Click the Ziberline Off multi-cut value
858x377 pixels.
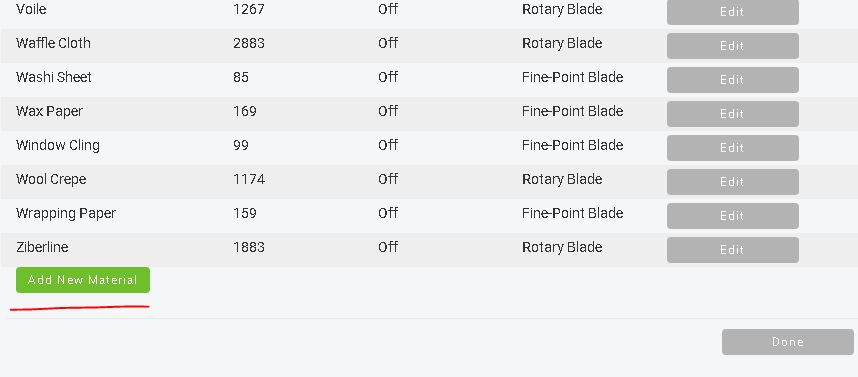(387, 247)
